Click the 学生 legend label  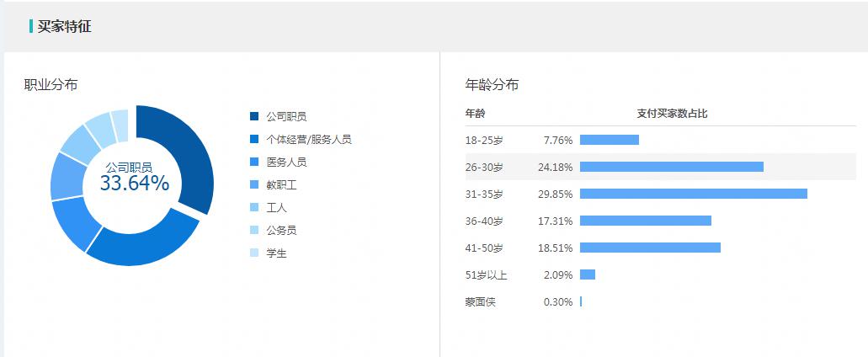[276, 253]
